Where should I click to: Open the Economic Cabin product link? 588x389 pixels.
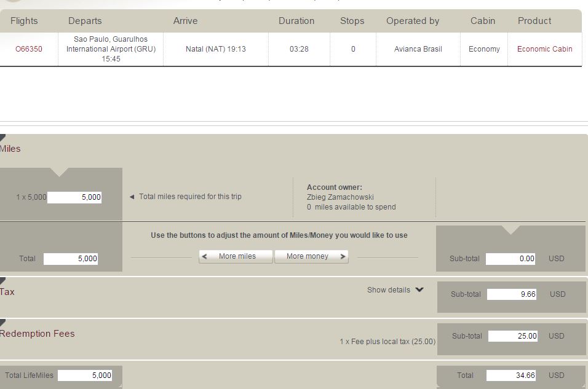(x=544, y=49)
